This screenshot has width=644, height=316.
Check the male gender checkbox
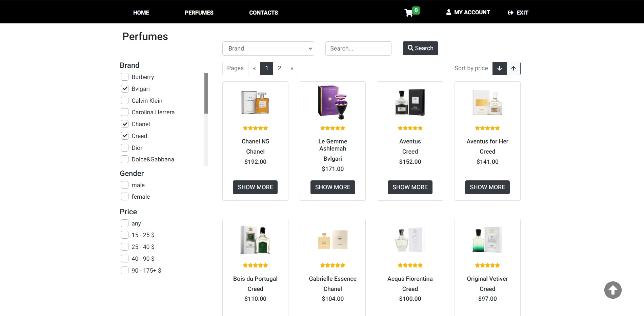tap(125, 185)
